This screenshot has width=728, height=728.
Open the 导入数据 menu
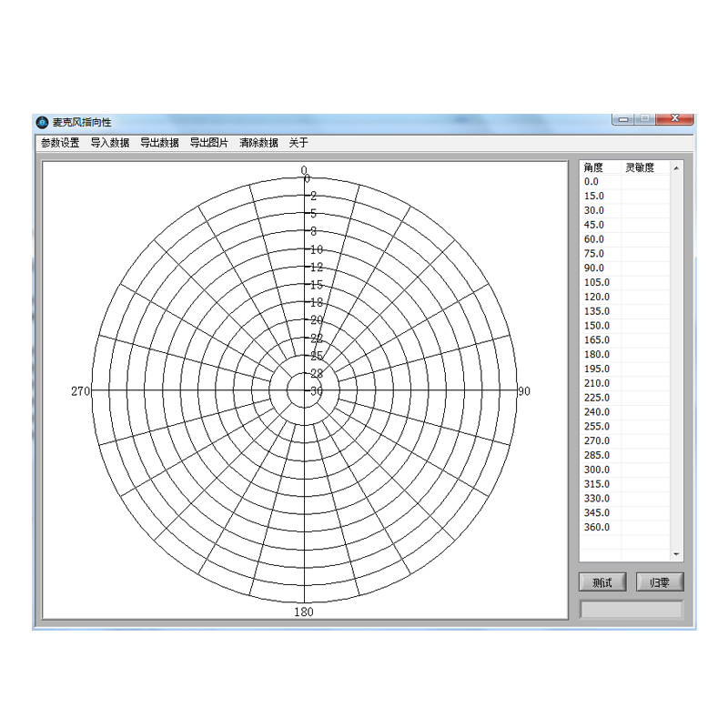[110, 143]
